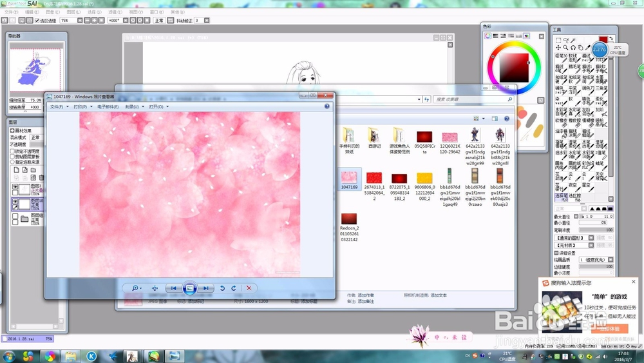The width and height of the screenshot is (644, 363).
Task: Select the rectangular selection tool in SAI
Action: tap(558, 40)
